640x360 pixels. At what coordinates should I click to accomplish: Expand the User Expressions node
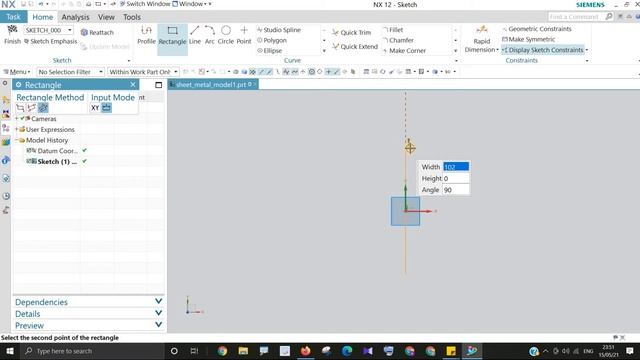pos(17,129)
